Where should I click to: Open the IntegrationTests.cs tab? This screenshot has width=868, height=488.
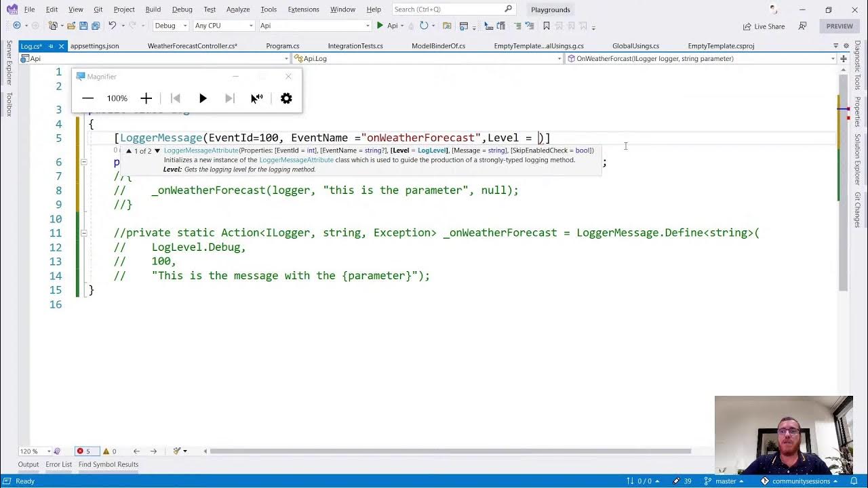(x=355, y=46)
